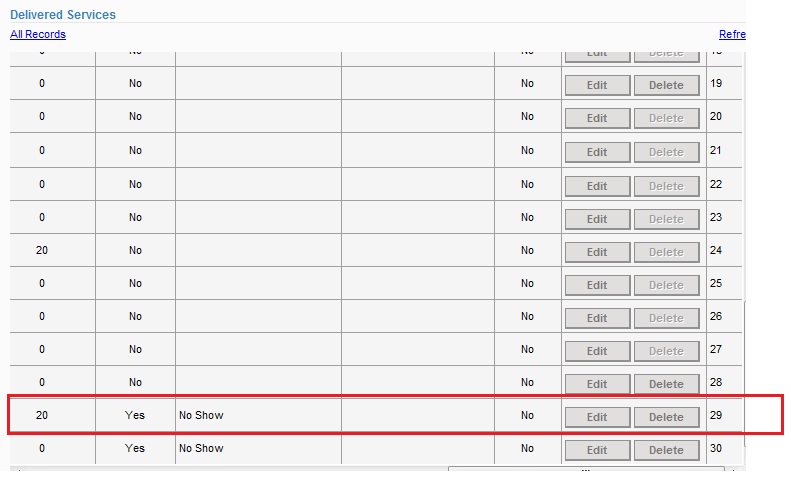The height and width of the screenshot is (483, 791).
Task: Click Edit button in row 28
Action: 597,384
